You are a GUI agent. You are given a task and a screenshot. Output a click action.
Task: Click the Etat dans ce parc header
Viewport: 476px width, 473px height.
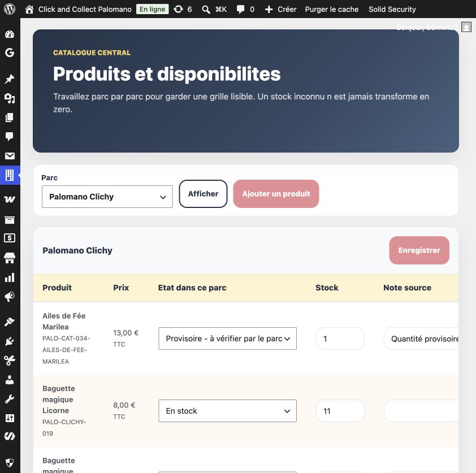point(192,288)
